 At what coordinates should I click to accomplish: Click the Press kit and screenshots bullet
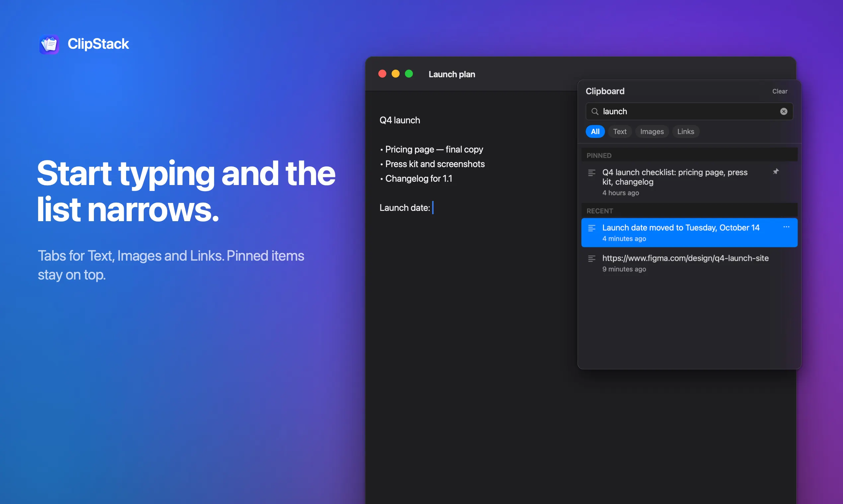[x=432, y=164]
